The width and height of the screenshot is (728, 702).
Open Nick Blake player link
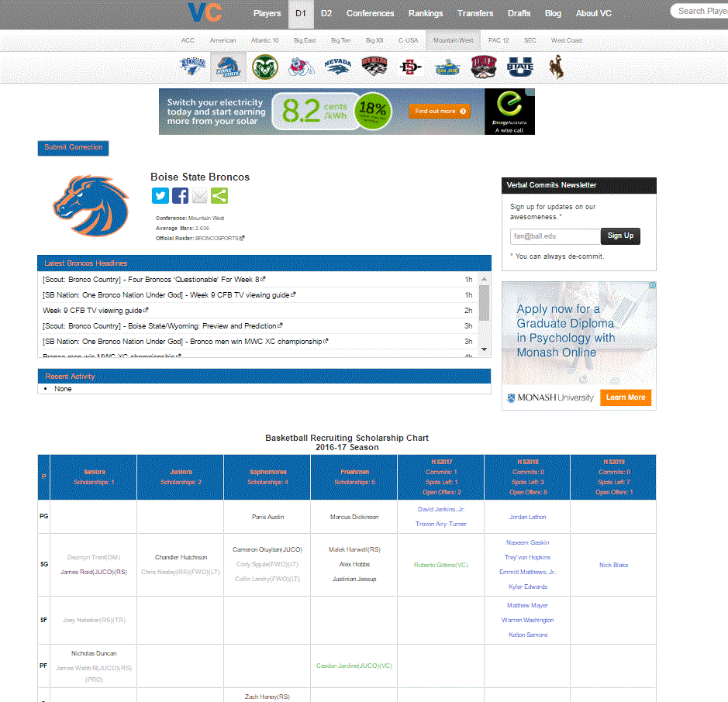(613, 565)
